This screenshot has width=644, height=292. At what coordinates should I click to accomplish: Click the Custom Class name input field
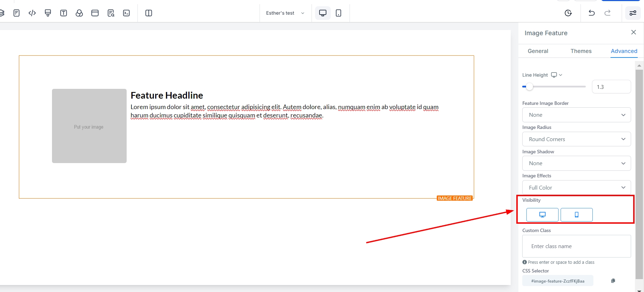pos(576,246)
